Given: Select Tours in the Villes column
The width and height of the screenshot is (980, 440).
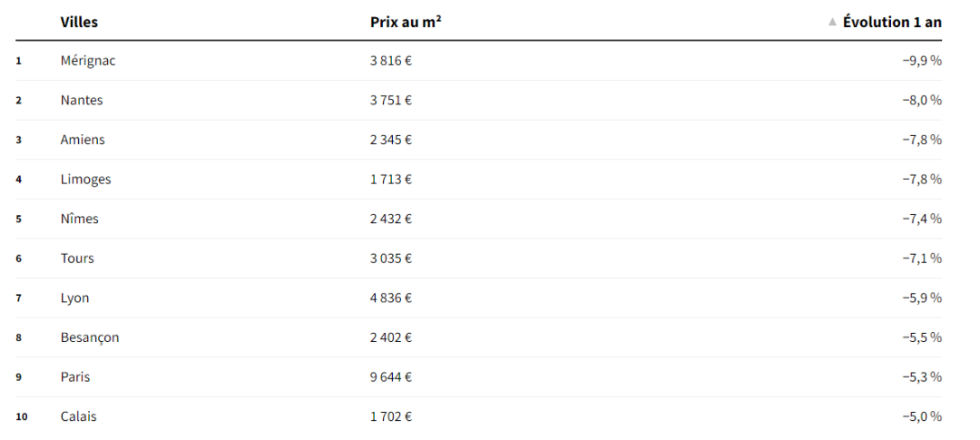Looking at the screenshot, I should [77, 259].
